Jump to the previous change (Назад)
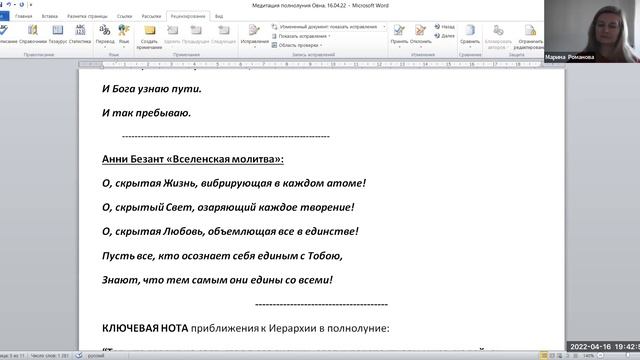 pos(444,27)
